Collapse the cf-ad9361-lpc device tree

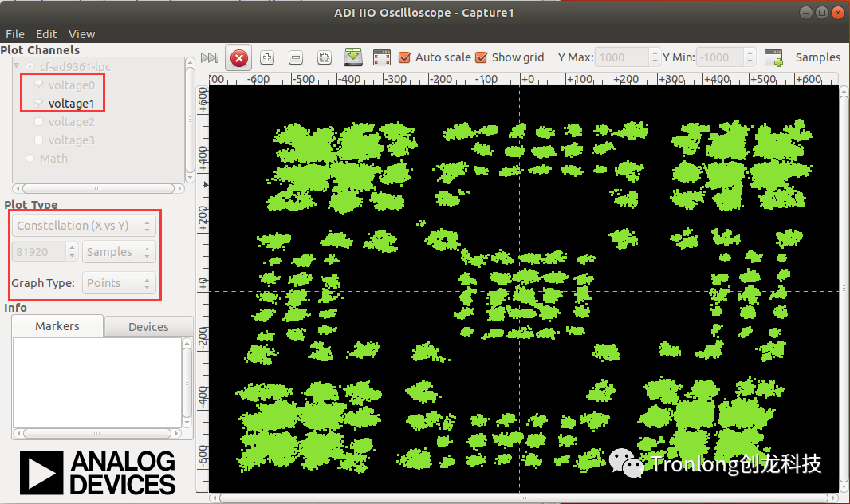18,66
